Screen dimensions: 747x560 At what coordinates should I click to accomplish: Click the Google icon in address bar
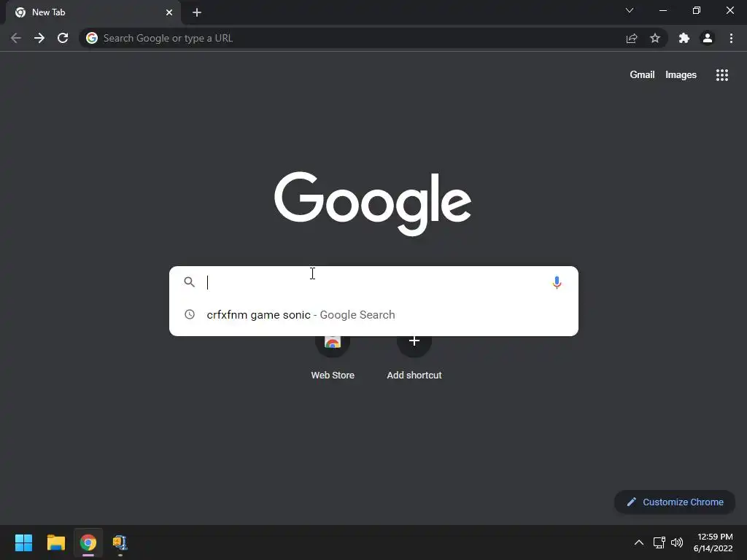[92, 38]
